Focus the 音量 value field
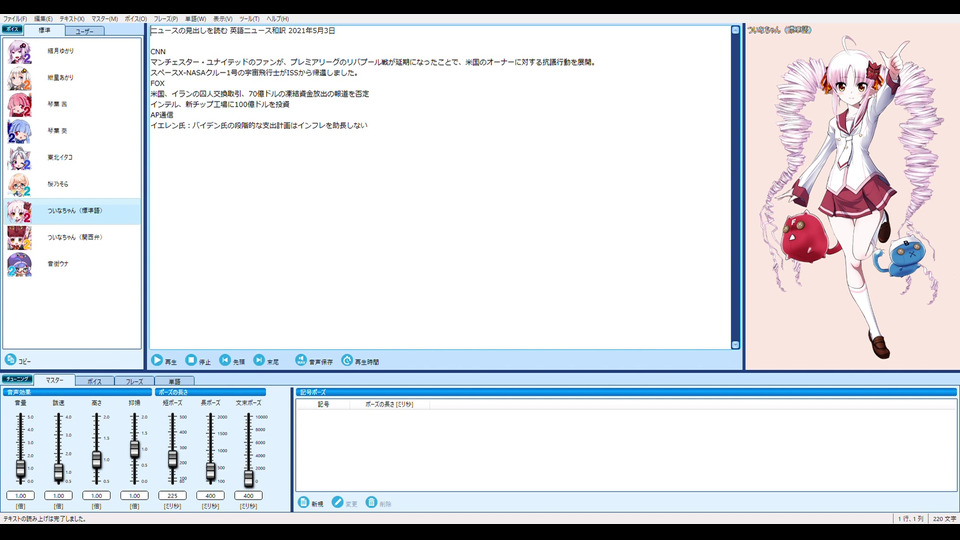 pyautogui.click(x=20, y=495)
